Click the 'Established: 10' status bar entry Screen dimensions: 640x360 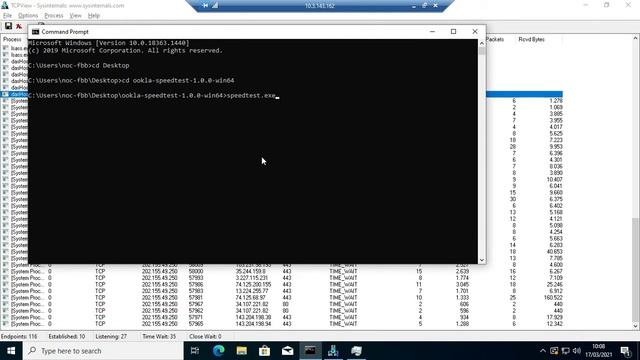pyautogui.click(x=67, y=336)
